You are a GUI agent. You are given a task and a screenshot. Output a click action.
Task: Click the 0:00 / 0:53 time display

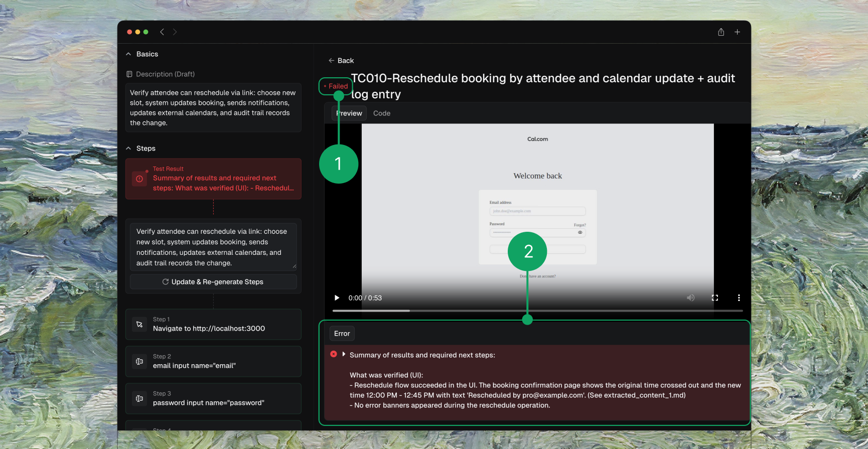click(x=365, y=298)
